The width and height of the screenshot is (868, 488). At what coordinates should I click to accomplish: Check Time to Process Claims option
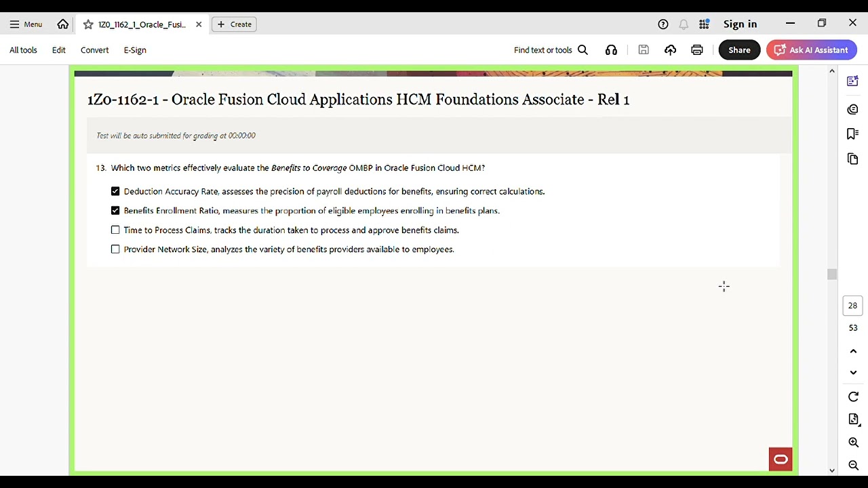(x=115, y=230)
